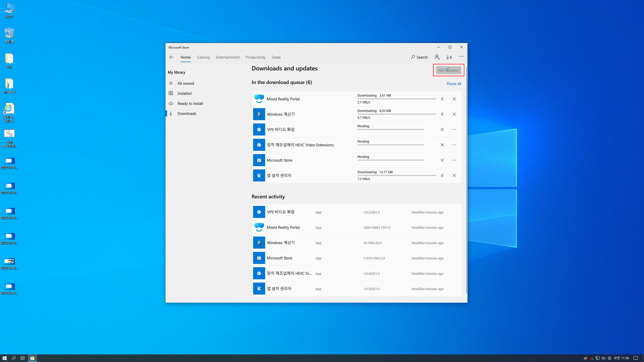Screen dimensions: 644x362
Task: Select All owned in My library
Action: [x=186, y=83]
